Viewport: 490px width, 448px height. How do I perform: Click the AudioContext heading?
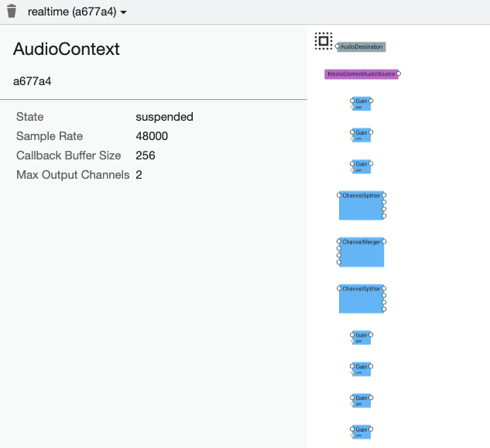(x=67, y=49)
